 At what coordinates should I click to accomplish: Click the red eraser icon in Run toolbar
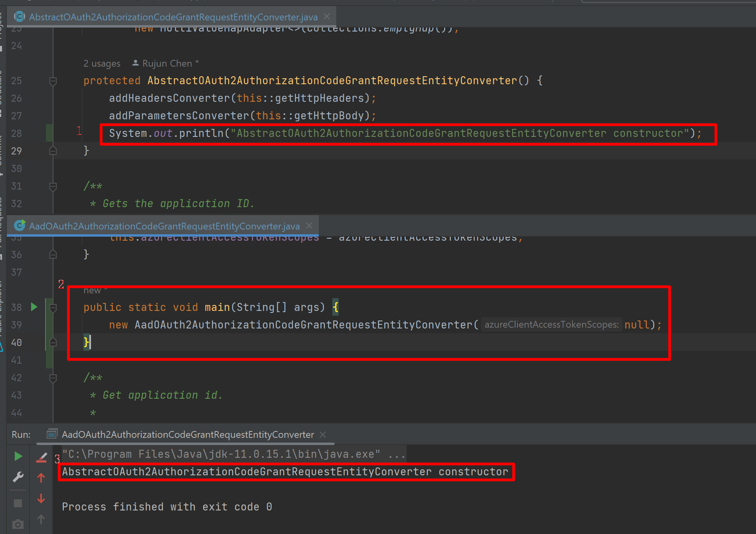coord(41,457)
